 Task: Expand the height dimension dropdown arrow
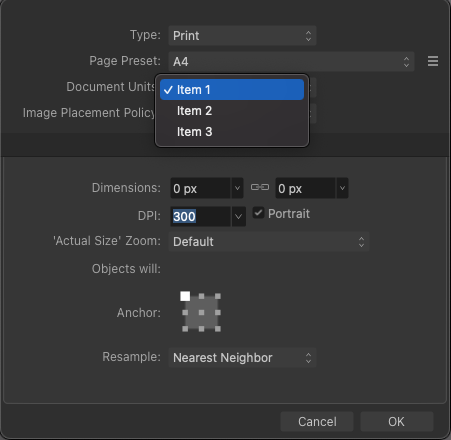pos(342,188)
